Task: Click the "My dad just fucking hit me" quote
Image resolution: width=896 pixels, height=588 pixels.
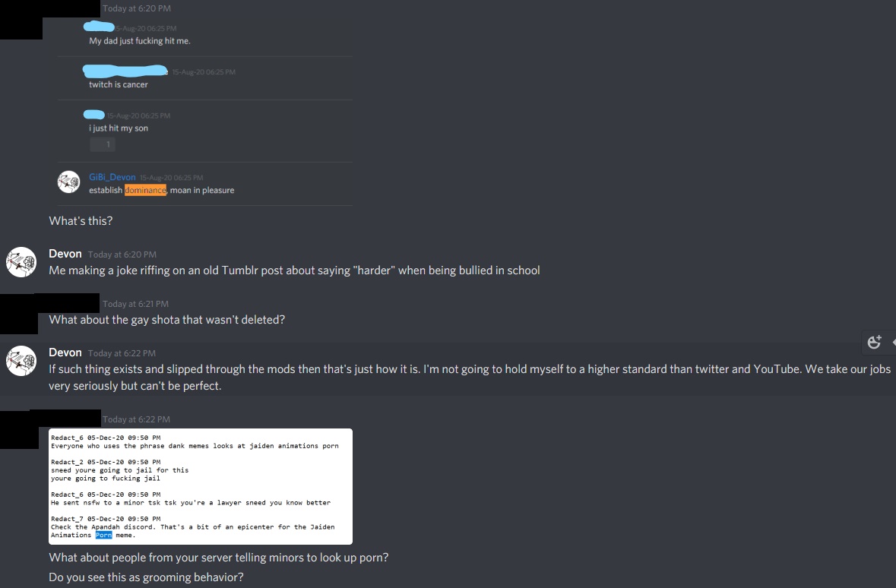Action: [x=139, y=41]
